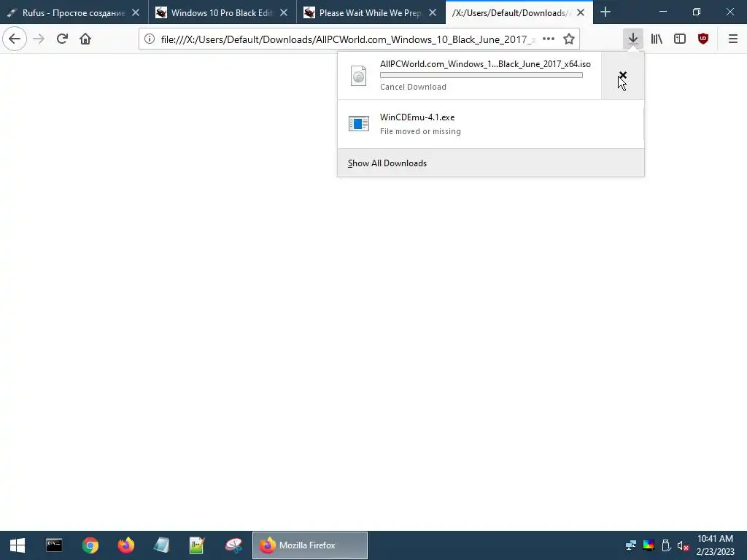Click the ISO file disc icon
The height and width of the screenshot is (560, 747).
click(x=358, y=76)
